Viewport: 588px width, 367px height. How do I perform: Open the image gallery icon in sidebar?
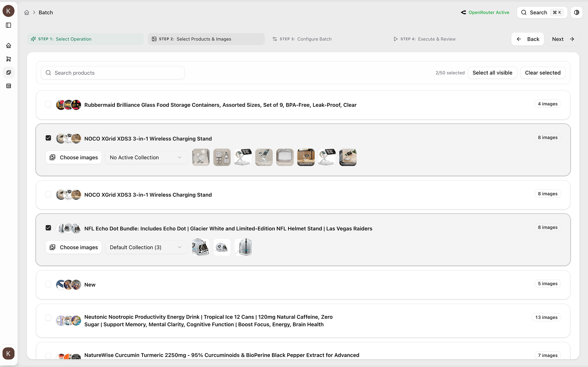point(9,86)
